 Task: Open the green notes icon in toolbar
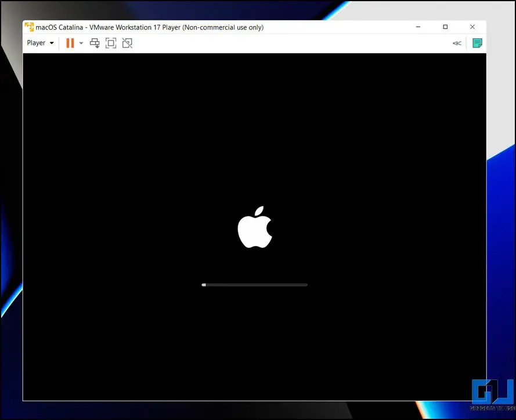(477, 43)
